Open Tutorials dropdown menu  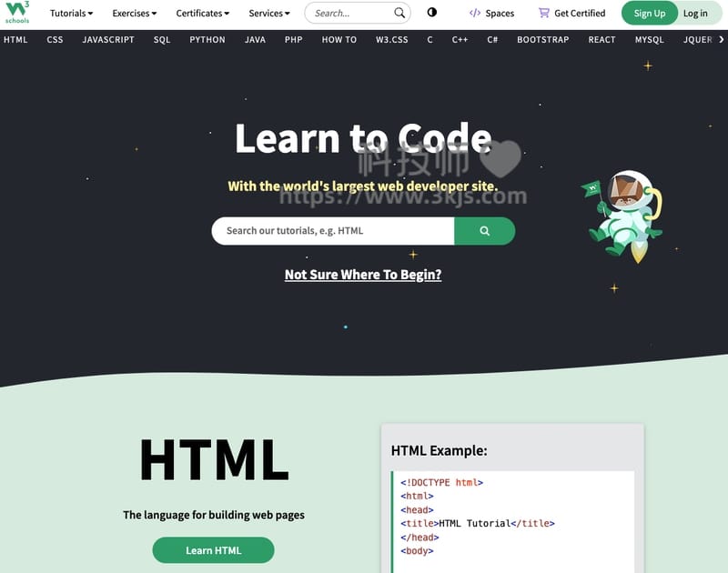[71, 14]
